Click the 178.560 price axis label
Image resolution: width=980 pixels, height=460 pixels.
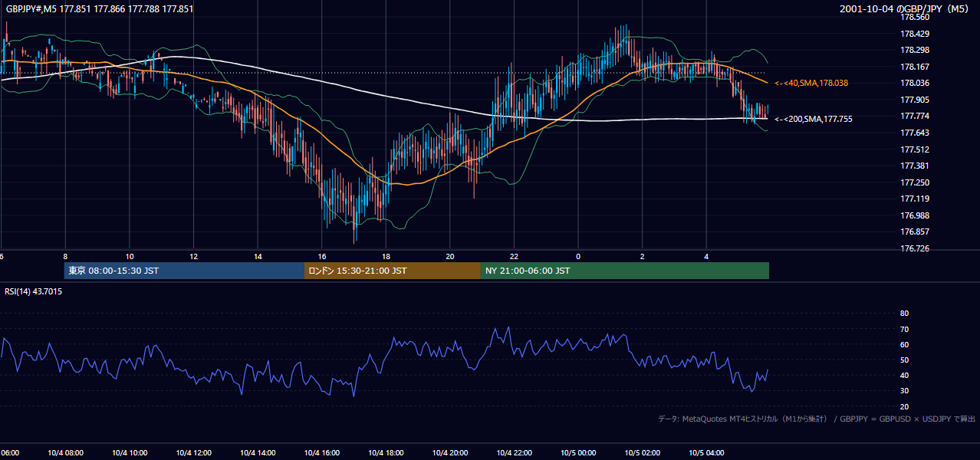914,17
